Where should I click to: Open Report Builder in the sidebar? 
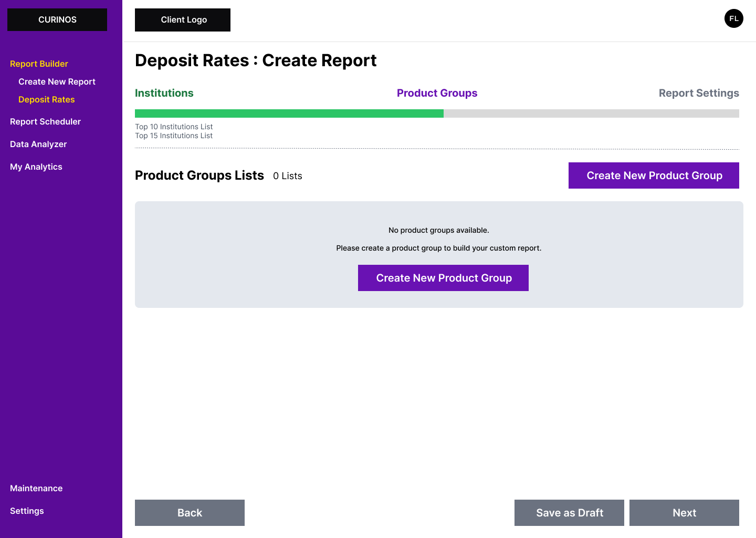pyautogui.click(x=39, y=64)
